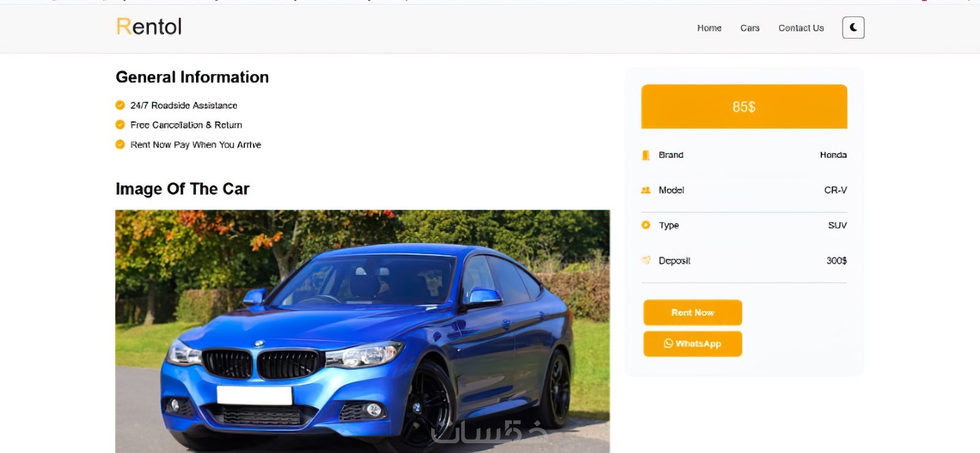Screen dimensions: 980x453
Task: Click the checkmark beside 24/7 Roadside Assistance
Action: [120, 105]
